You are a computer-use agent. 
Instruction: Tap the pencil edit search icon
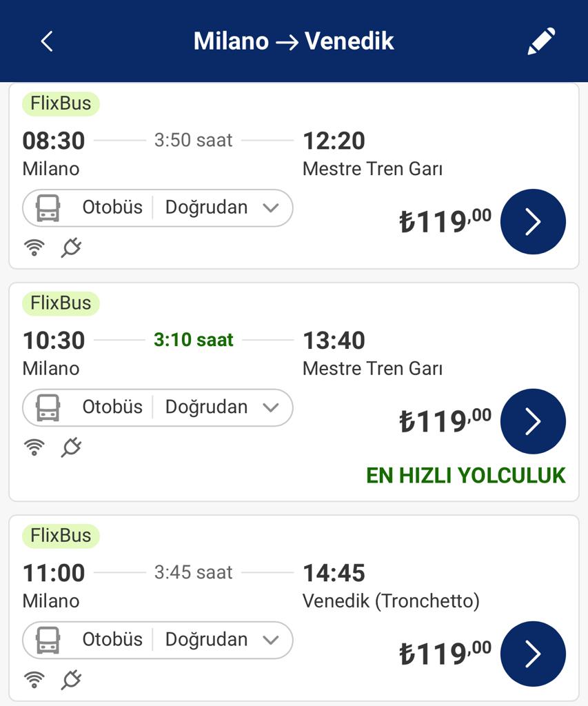click(541, 41)
